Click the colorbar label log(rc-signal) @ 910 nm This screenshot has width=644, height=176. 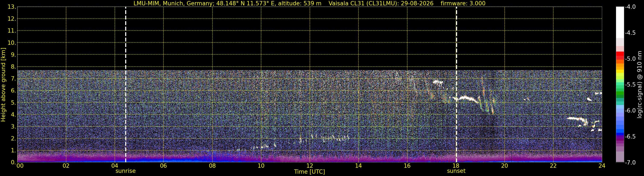tap(640, 85)
